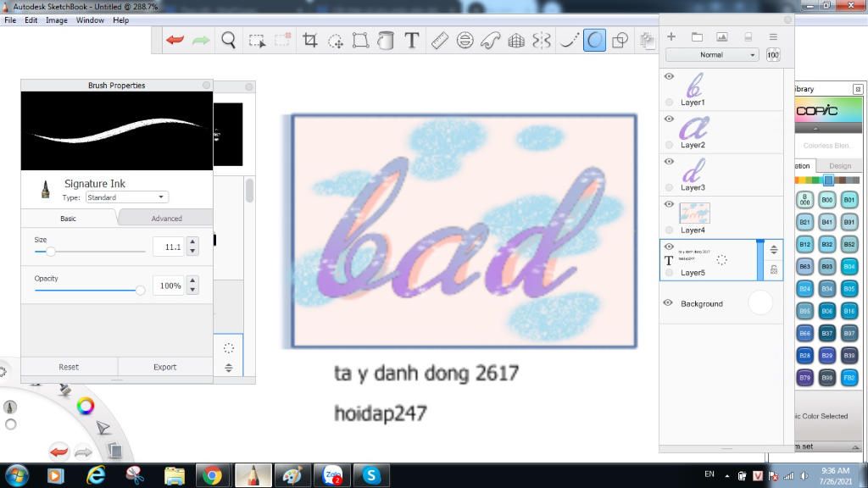Viewport: 868px width, 488px height.
Task: Click the highlighted Oval draw style tool
Action: (x=594, y=41)
